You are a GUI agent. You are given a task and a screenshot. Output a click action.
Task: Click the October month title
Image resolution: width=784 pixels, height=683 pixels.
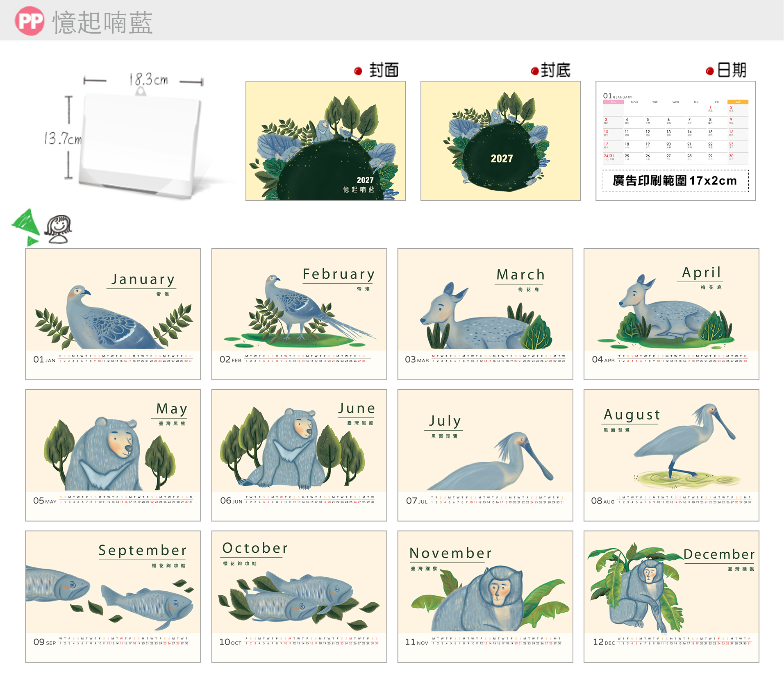pyautogui.click(x=255, y=548)
